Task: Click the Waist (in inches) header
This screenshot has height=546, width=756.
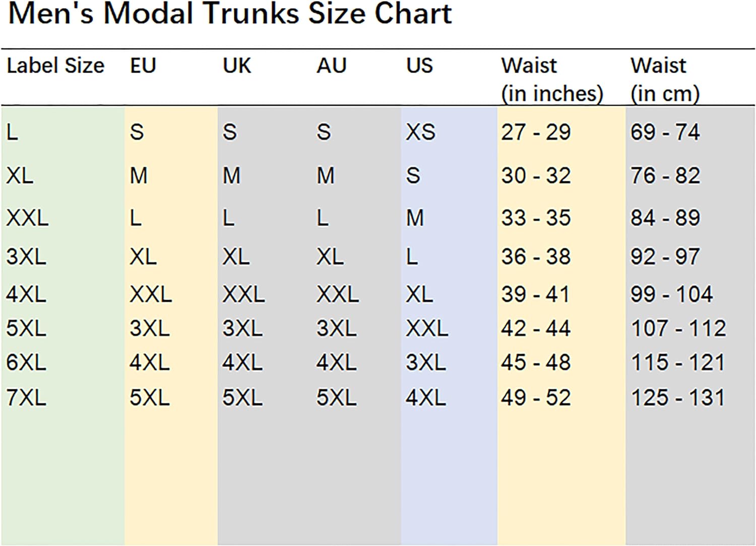Action: [552, 80]
